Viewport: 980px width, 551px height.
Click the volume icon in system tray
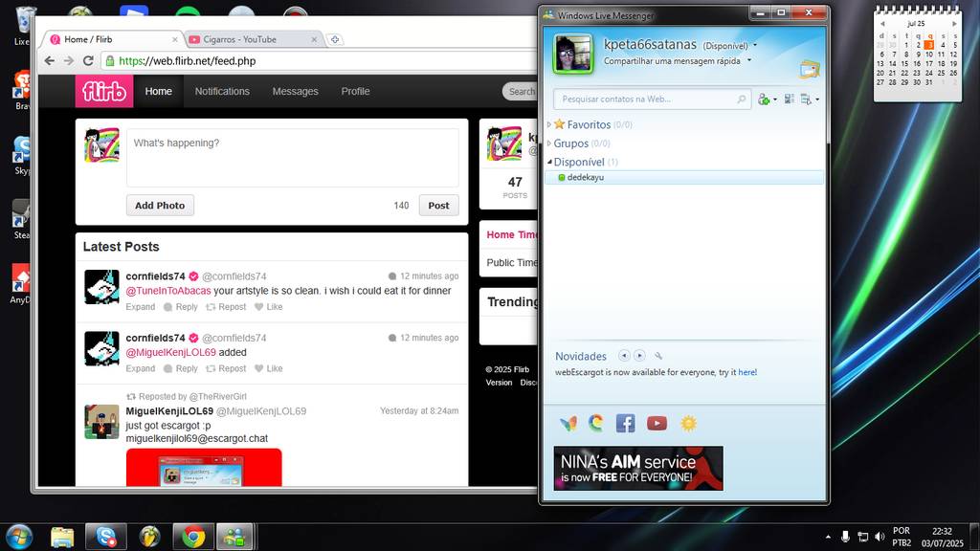[880, 537]
